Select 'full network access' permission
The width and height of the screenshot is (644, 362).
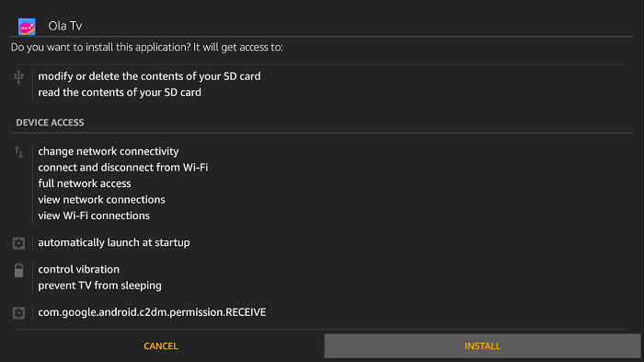85,183
